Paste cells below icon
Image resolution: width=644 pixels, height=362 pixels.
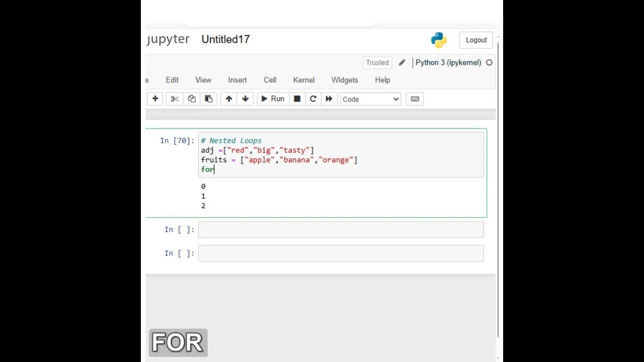(208, 99)
